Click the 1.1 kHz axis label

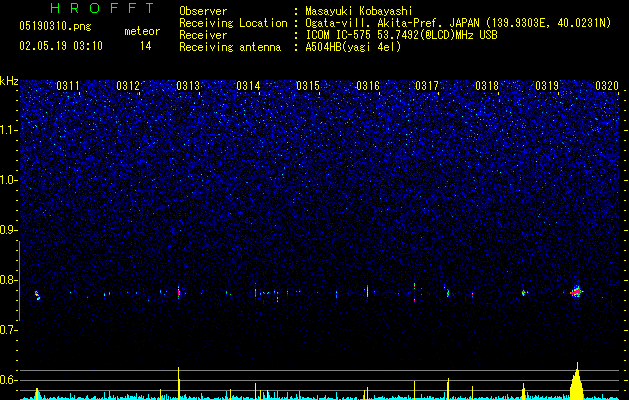pyautogui.click(x=8, y=130)
